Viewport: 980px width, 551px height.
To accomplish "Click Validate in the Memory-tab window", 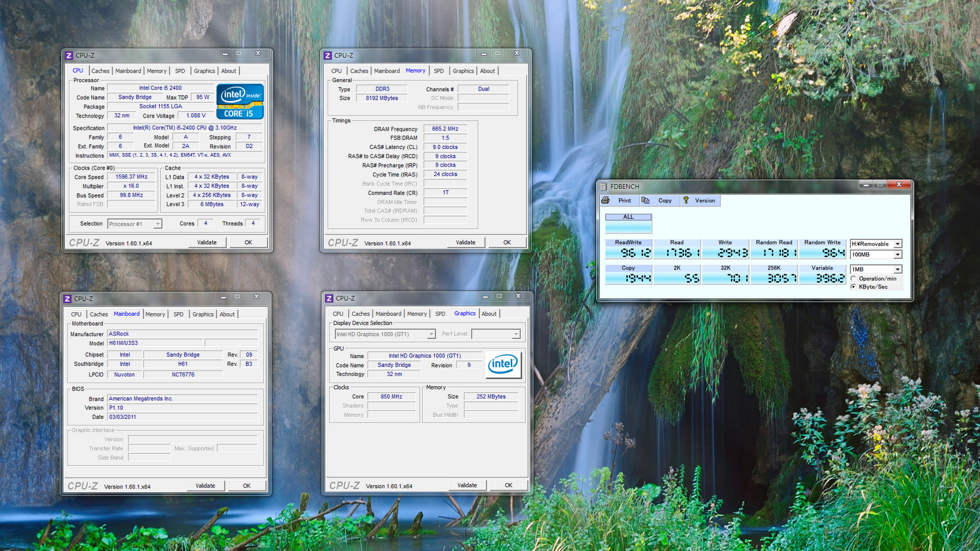I will (466, 242).
